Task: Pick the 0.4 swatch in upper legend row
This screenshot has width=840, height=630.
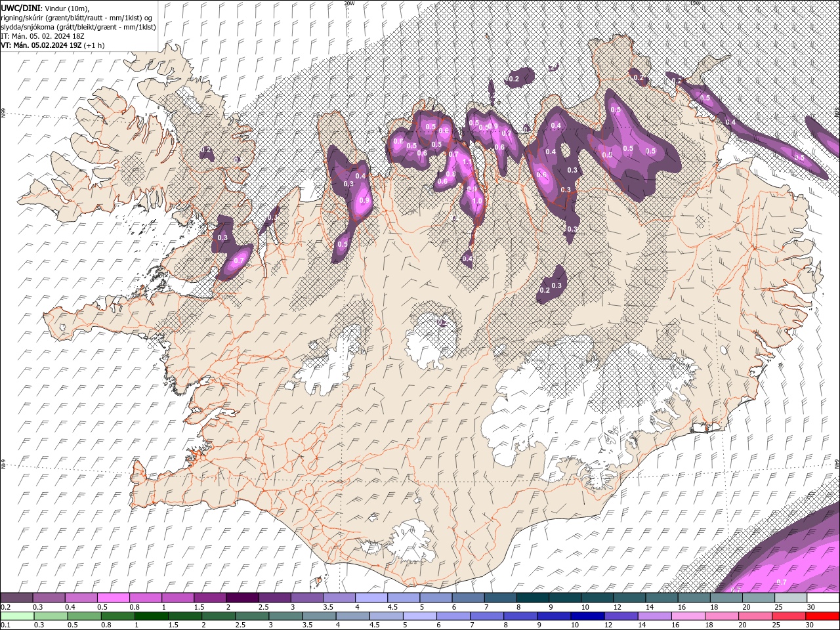Action: (81, 598)
